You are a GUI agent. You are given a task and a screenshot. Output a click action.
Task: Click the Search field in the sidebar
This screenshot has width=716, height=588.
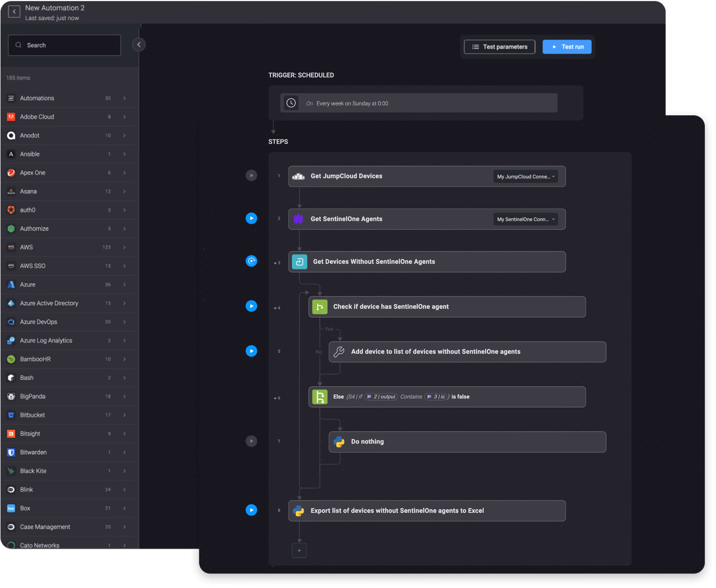tap(64, 45)
